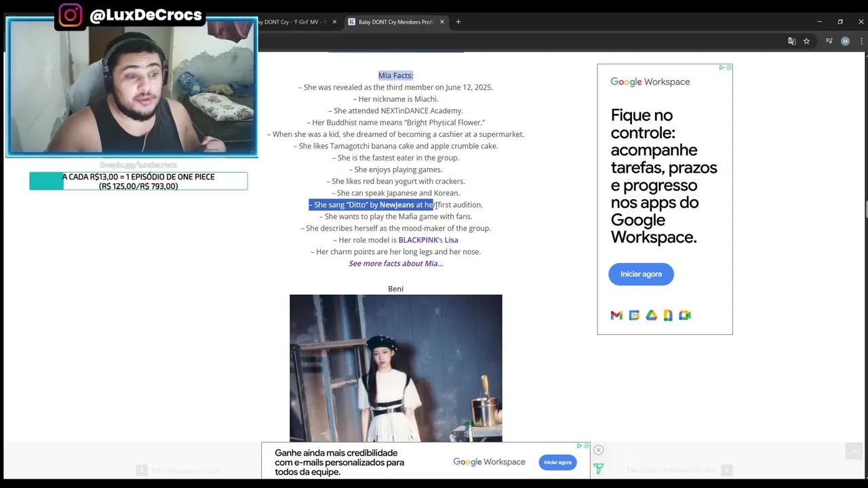Click the line about third member reveal date

(396, 87)
